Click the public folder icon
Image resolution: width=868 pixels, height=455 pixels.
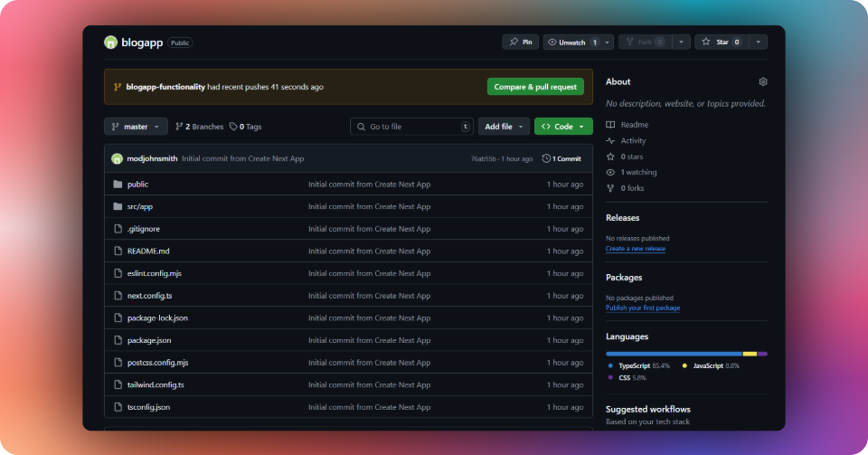118,185
